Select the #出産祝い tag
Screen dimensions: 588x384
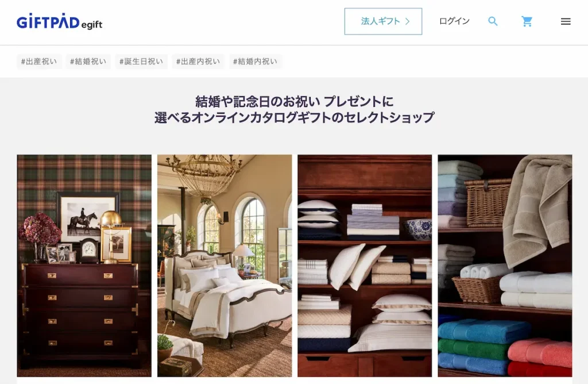pyautogui.click(x=39, y=62)
